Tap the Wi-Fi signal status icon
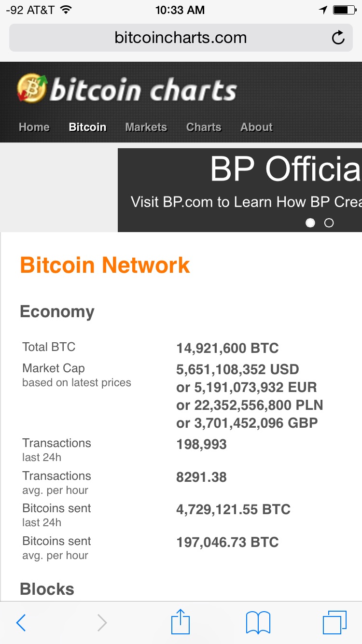The image size is (362, 644). tap(66, 10)
